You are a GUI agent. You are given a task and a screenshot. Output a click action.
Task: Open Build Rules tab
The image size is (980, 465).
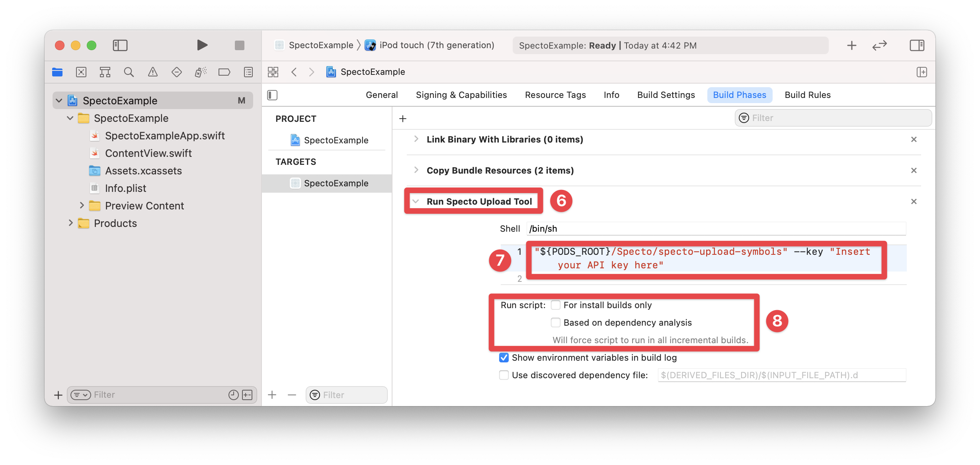click(808, 95)
